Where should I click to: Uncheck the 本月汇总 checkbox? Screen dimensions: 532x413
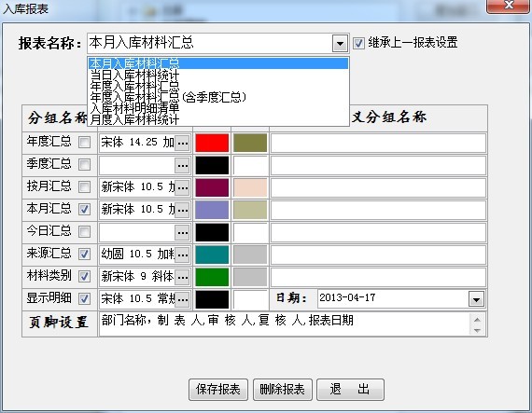click(84, 210)
